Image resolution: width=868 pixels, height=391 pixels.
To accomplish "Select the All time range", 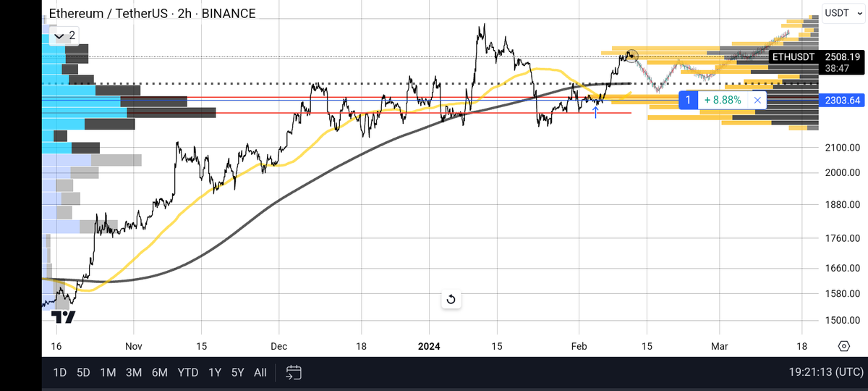I will [260, 373].
